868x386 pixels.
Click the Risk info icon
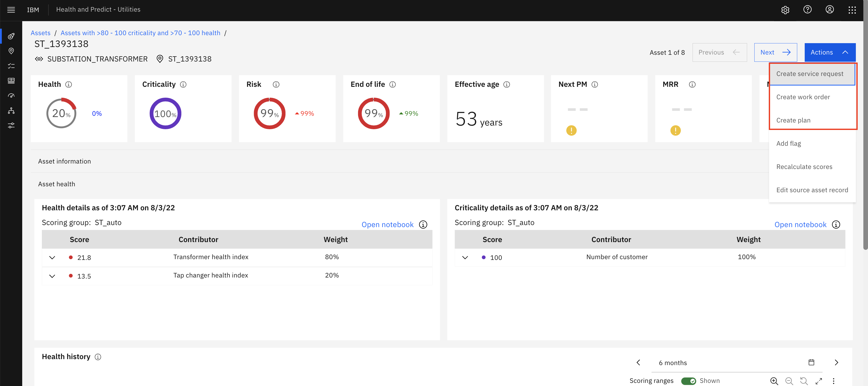point(276,84)
